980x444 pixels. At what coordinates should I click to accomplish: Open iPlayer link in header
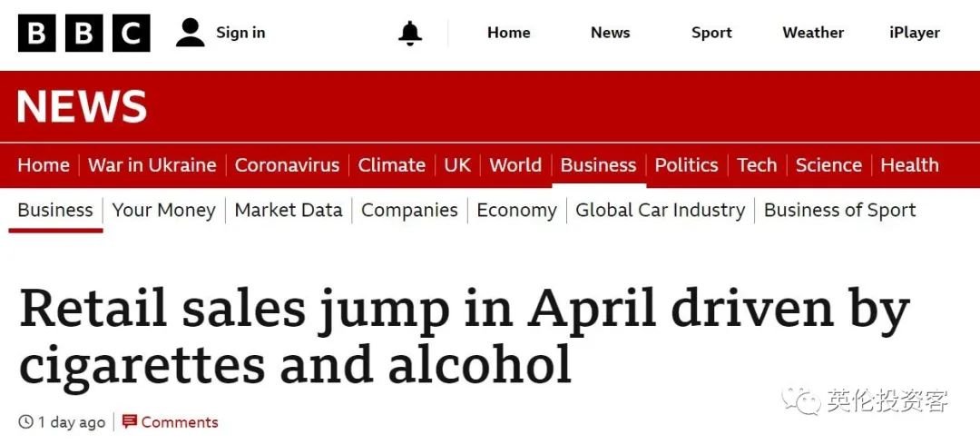tap(915, 33)
